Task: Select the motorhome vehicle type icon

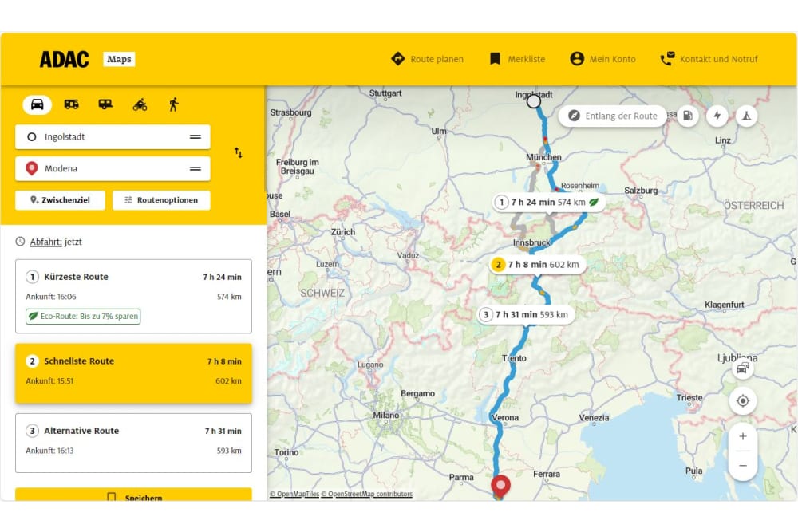Action: 71,104
